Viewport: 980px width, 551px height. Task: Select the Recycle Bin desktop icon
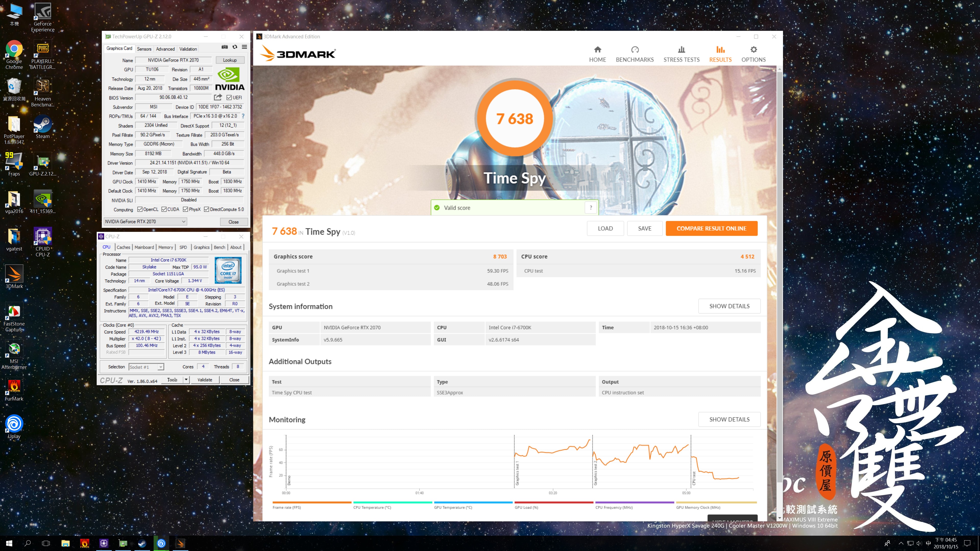[x=14, y=89]
